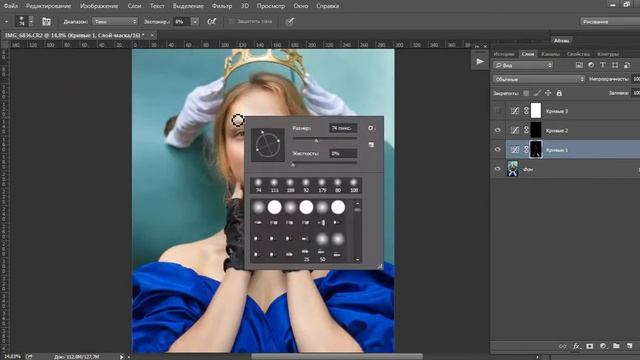The image size is (640, 360).
Task: Open the 3D menu
Action: tap(244, 6)
